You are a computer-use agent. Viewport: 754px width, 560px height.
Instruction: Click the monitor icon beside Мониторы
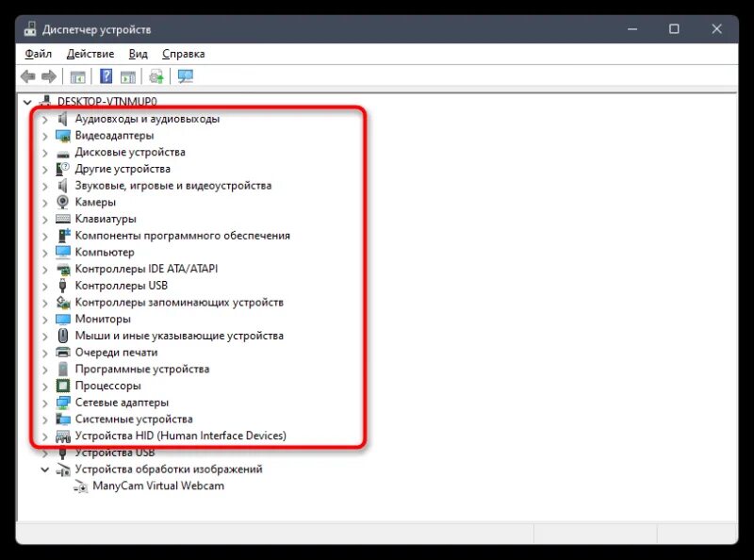[62, 319]
